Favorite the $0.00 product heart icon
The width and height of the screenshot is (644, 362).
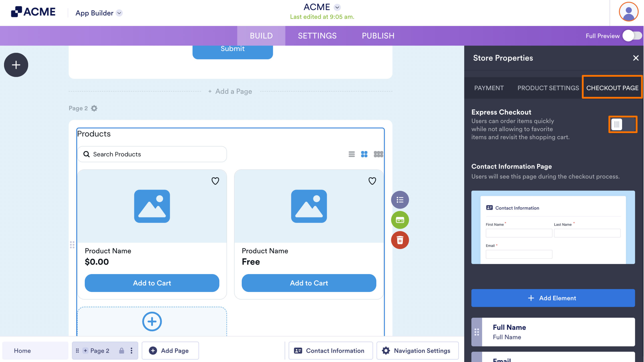pos(215,181)
